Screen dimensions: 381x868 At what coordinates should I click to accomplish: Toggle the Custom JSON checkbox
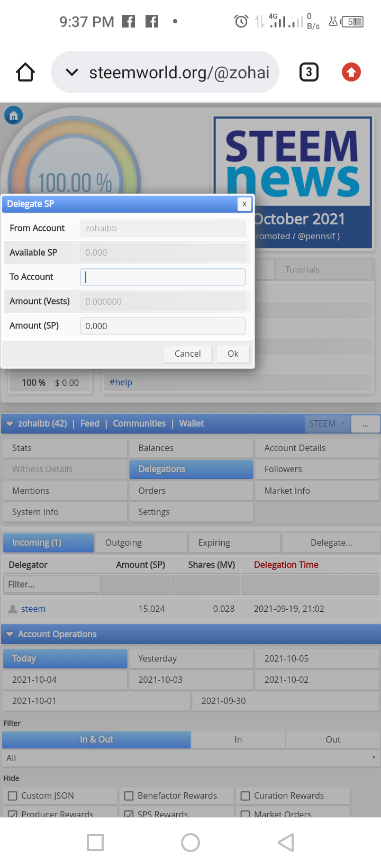tap(13, 795)
